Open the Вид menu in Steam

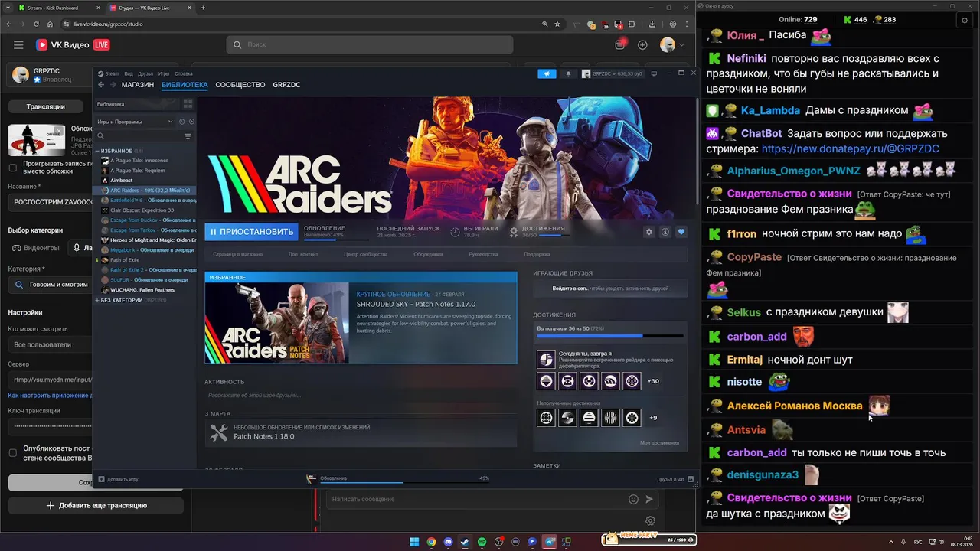[x=129, y=73]
